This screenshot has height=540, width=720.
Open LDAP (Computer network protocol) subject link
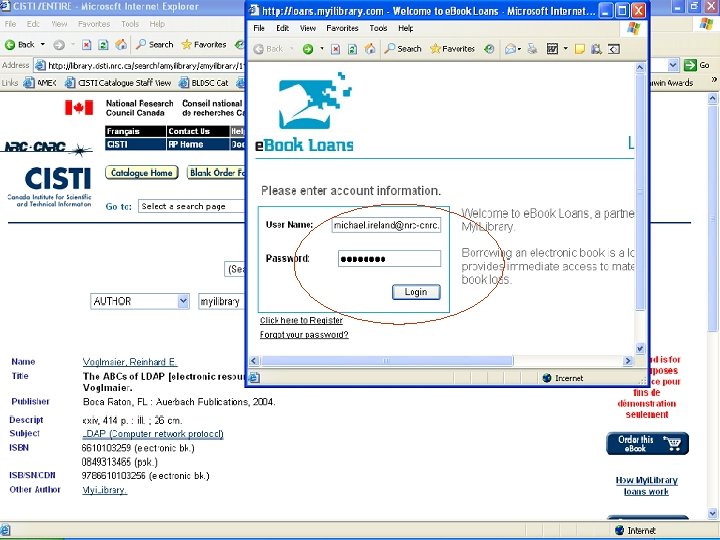153,434
